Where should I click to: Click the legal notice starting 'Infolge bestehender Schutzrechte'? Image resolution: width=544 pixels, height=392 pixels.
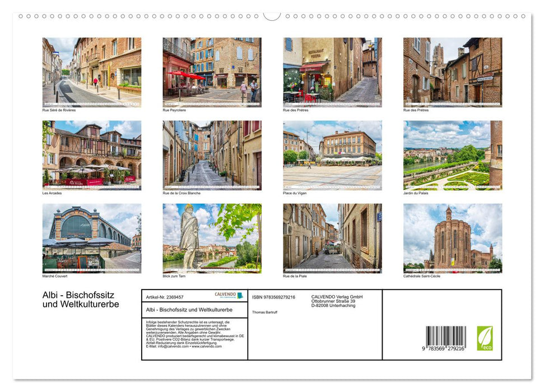click(x=194, y=334)
